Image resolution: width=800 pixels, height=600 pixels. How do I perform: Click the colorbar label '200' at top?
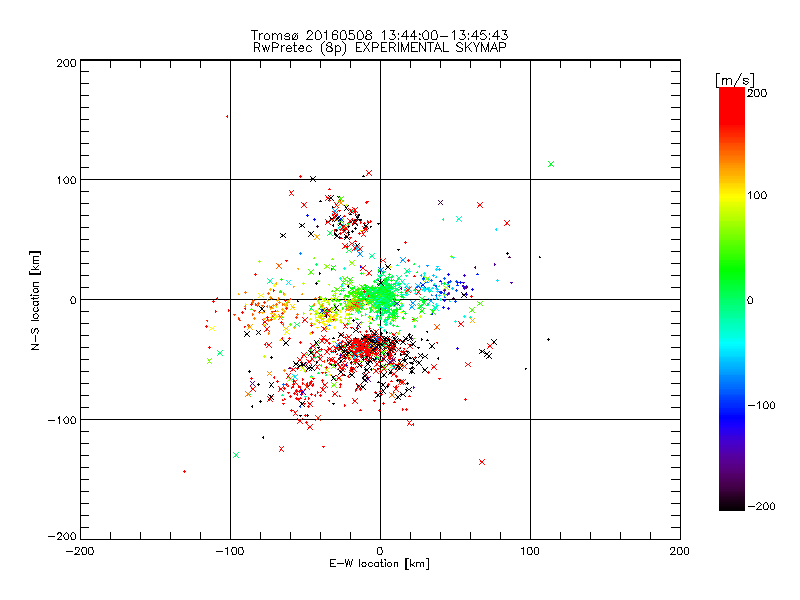pos(757,93)
